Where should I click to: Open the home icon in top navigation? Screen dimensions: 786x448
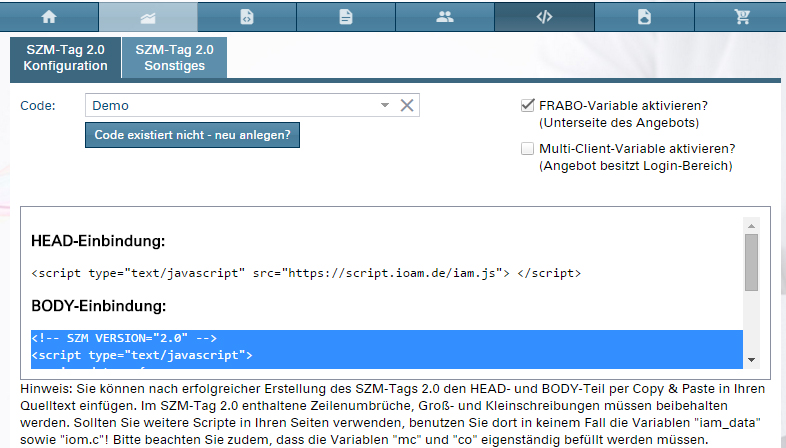[49, 17]
